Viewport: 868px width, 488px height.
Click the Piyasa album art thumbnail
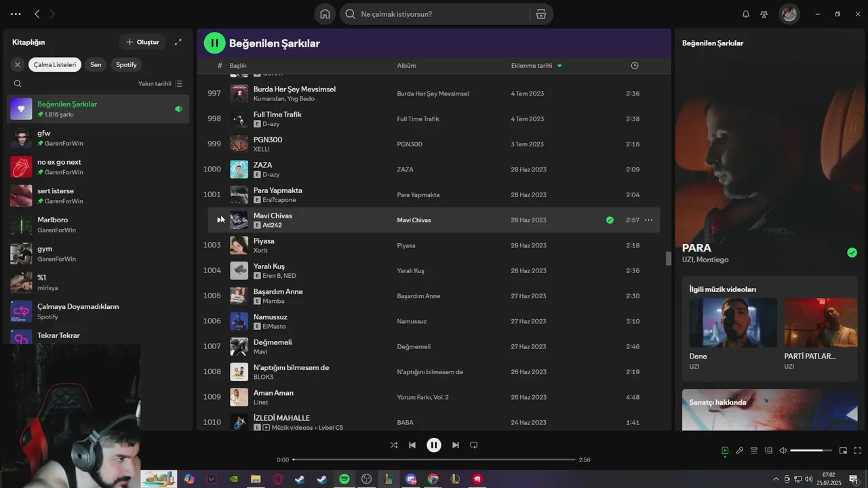click(239, 245)
